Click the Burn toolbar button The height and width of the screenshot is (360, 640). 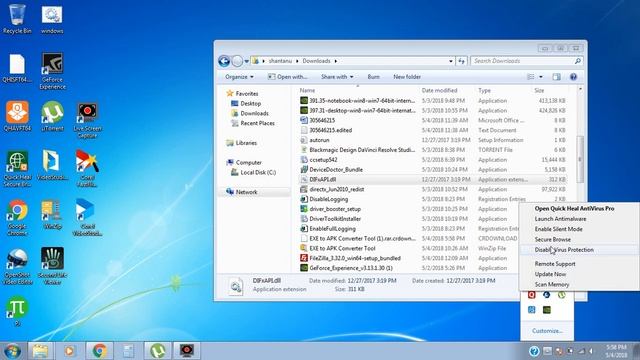coord(373,77)
